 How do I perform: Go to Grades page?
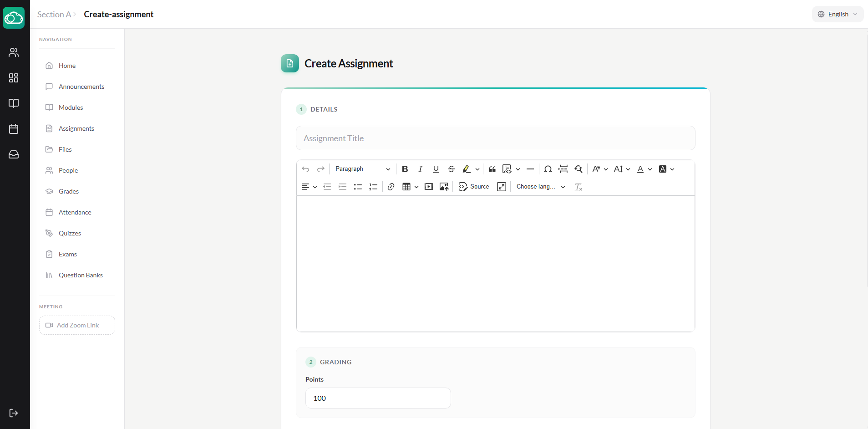(77, 191)
